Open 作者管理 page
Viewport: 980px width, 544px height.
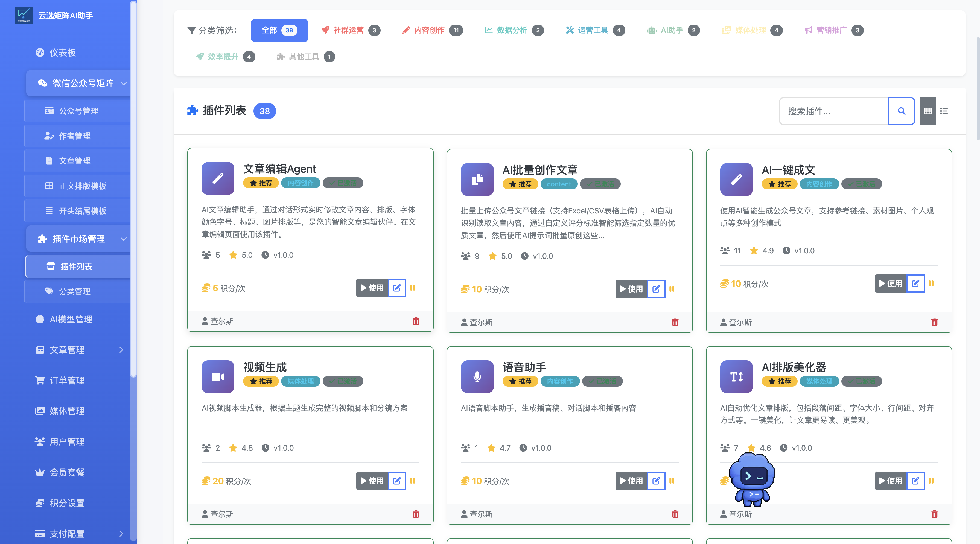pyautogui.click(x=78, y=136)
